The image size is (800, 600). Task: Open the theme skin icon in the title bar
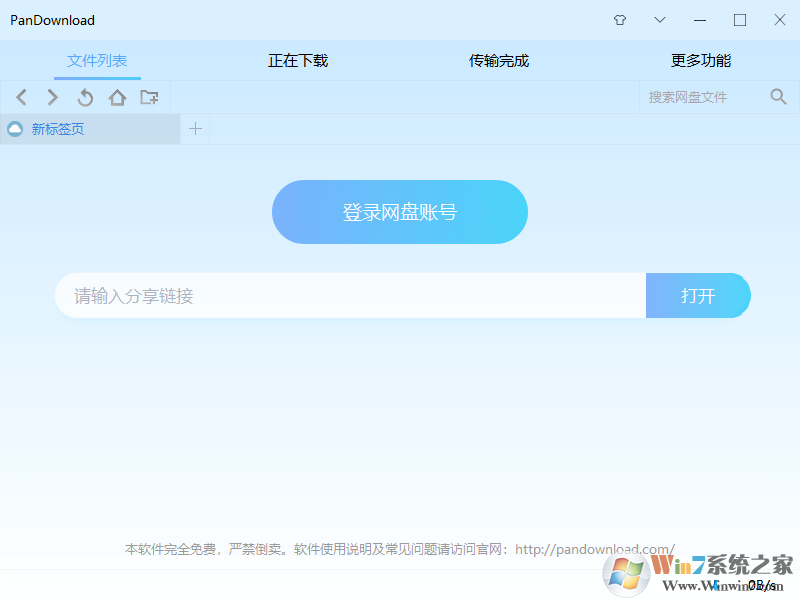click(620, 20)
